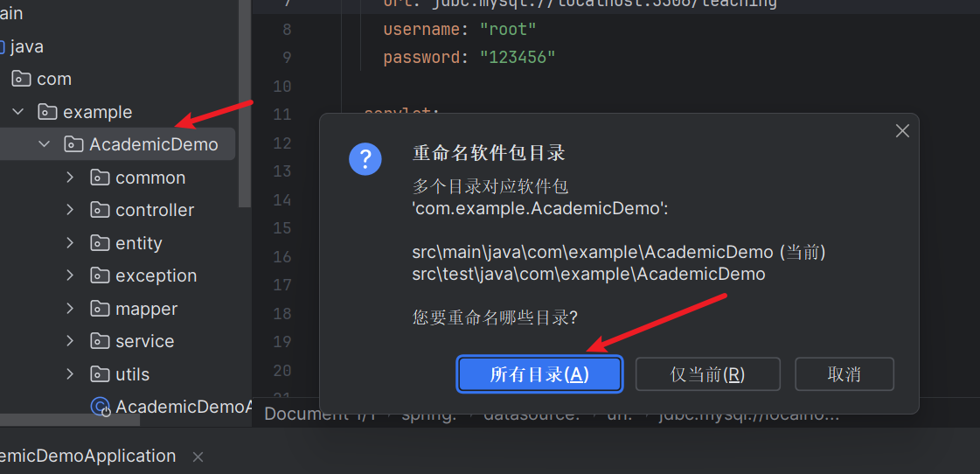Expand the entity package

click(x=70, y=242)
